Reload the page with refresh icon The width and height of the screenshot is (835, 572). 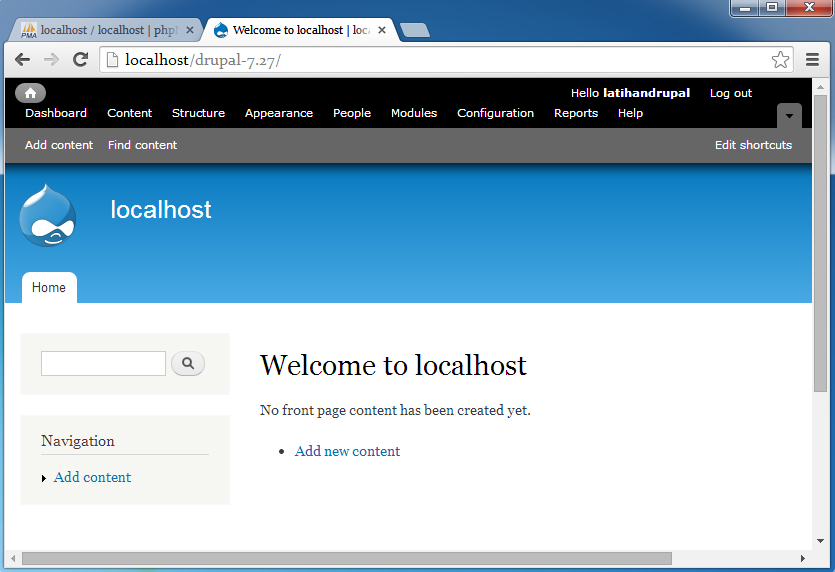(80, 60)
